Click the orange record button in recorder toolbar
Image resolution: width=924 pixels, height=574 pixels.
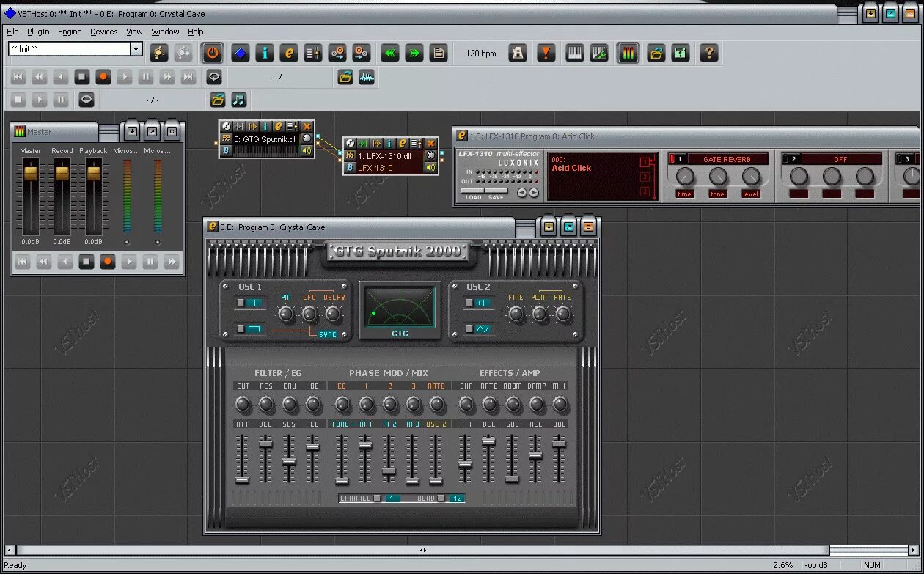103,77
